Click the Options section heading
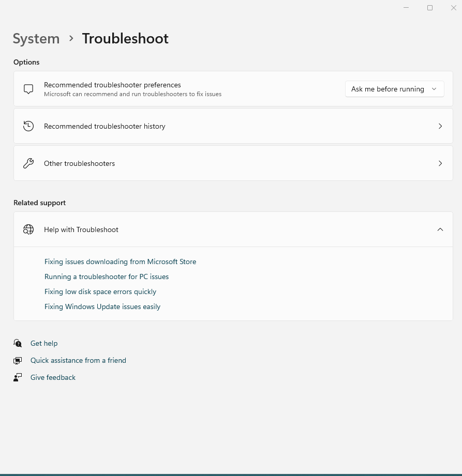This screenshot has height=476, width=462. pos(26,62)
